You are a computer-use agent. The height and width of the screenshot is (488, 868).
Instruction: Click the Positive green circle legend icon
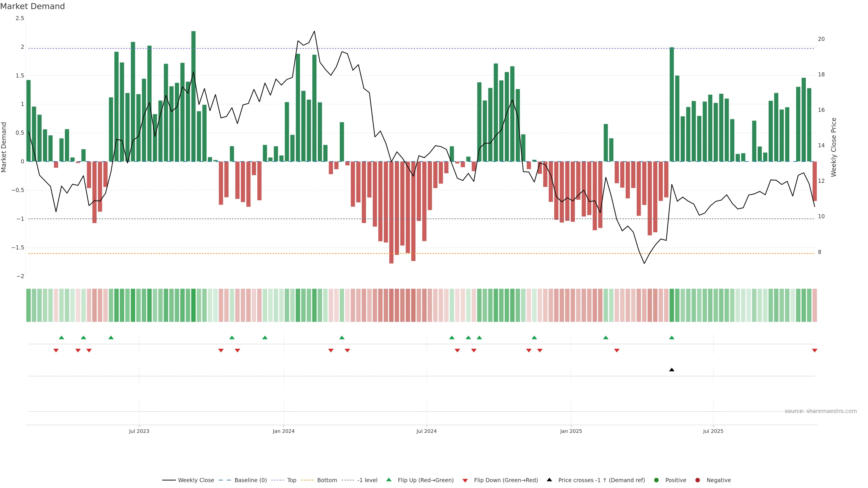coord(656,480)
